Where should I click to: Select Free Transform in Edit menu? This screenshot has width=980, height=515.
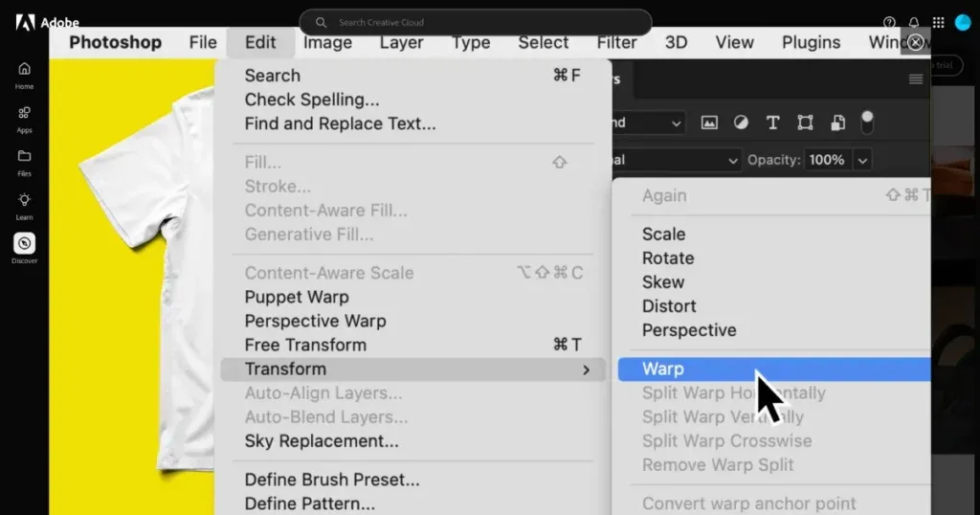(305, 345)
